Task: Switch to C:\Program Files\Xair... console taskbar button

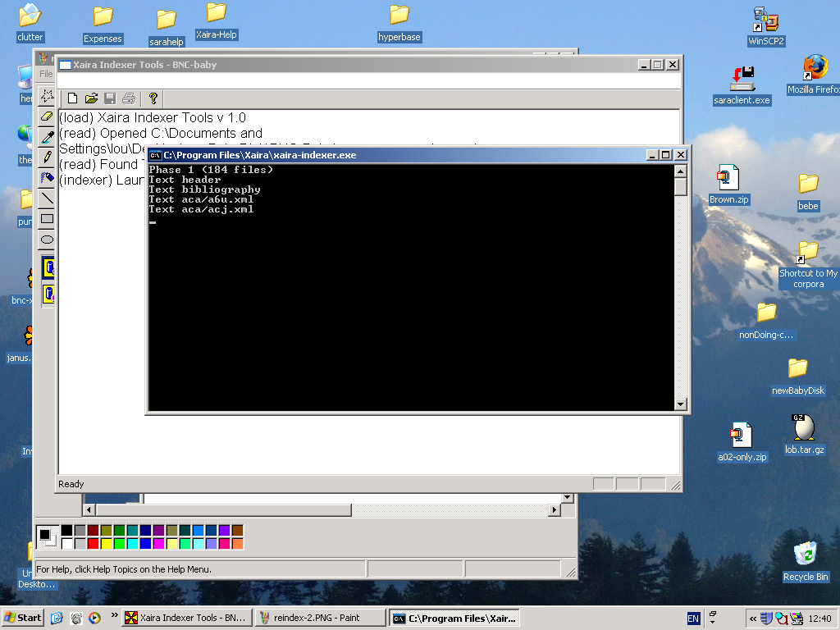Action: 454,618
